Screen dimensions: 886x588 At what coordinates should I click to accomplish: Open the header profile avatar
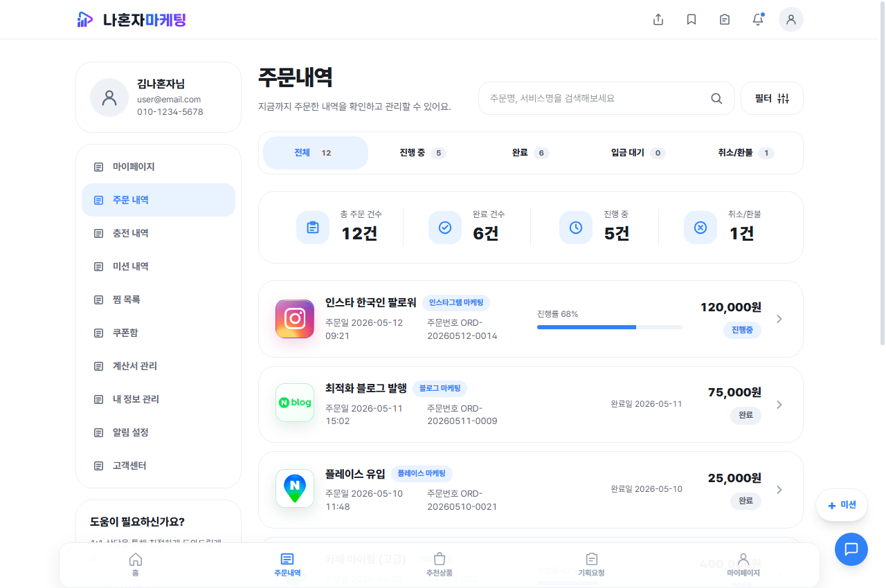pyautogui.click(x=791, y=19)
